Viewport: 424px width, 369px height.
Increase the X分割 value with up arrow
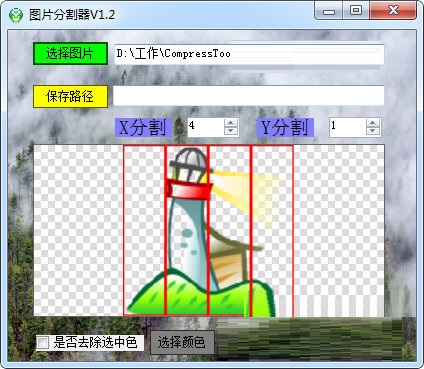231,123
